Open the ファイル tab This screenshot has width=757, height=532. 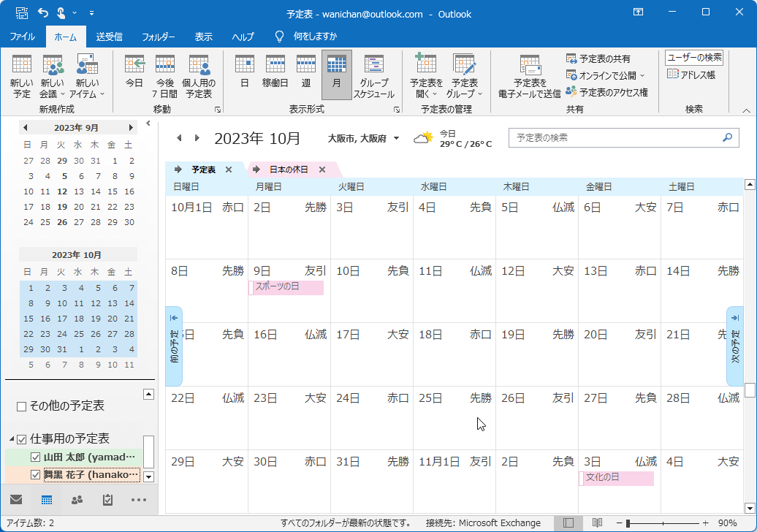(22, 37)
